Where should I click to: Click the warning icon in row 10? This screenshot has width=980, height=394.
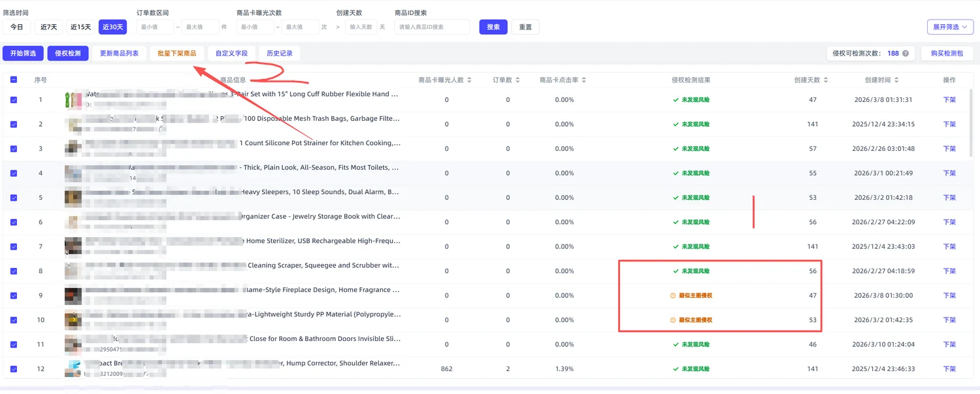(673, 320)
